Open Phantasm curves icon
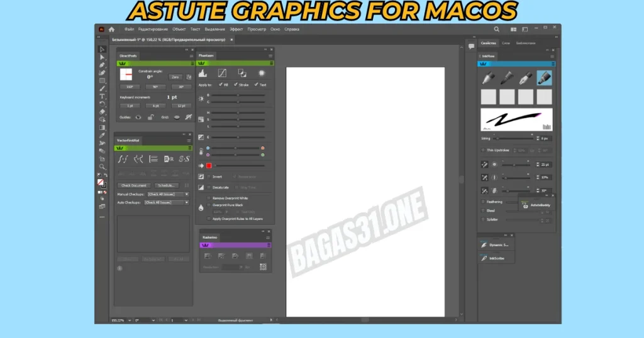Screen dimensions: 644x338 [222, 74]
